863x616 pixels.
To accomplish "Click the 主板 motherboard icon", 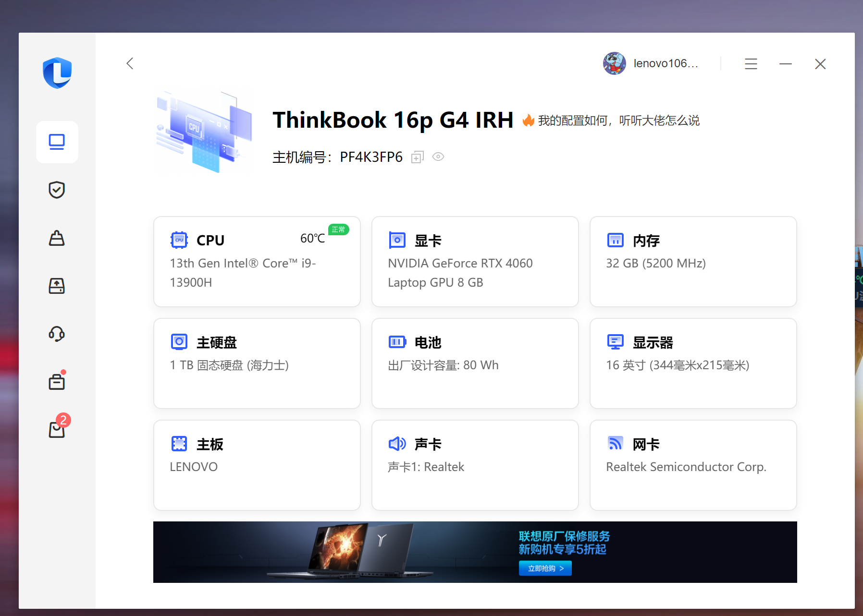I will coord(179,444).
